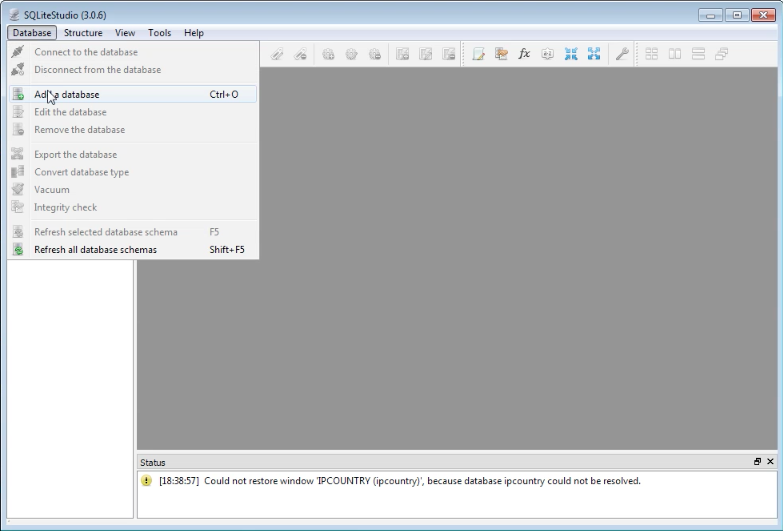The width and height of the screenshot is (783, 531).
Task: Choose Export the database menu entry
Action: 133,154
